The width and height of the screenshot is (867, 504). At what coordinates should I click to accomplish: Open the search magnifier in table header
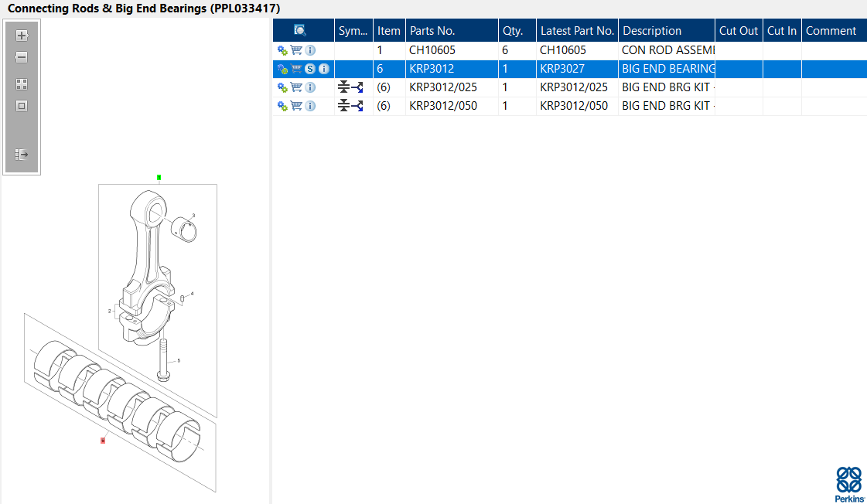(299, 30)
